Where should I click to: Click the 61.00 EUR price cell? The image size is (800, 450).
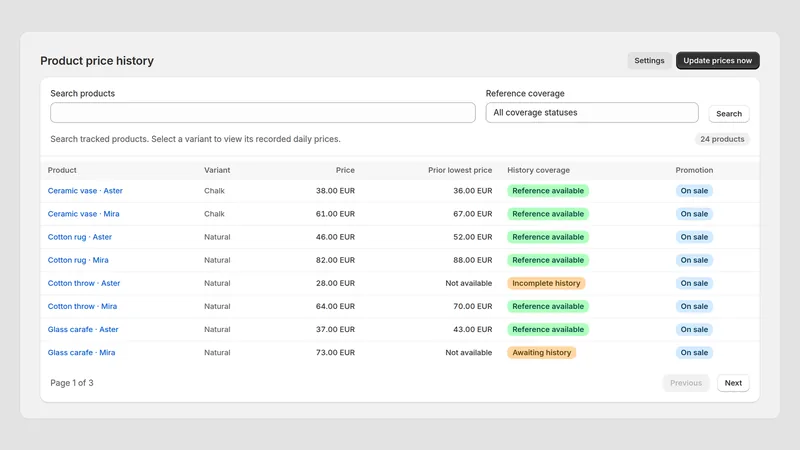tap(335, 214)
